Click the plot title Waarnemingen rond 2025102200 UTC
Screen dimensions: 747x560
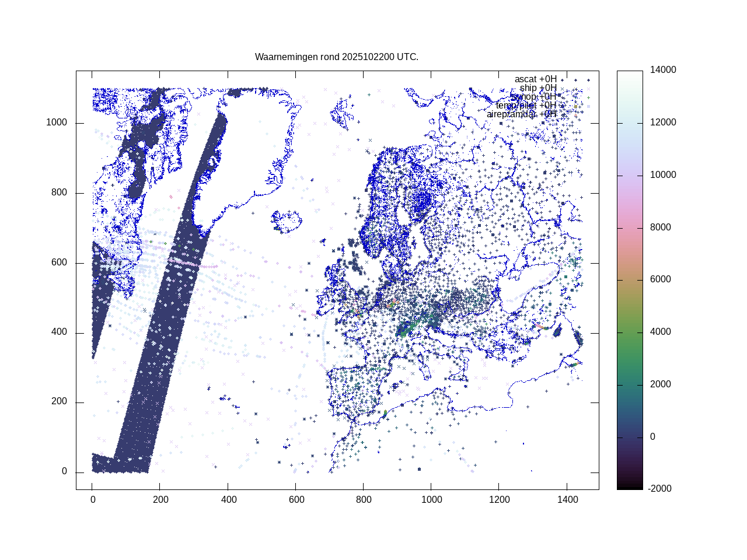337,57
